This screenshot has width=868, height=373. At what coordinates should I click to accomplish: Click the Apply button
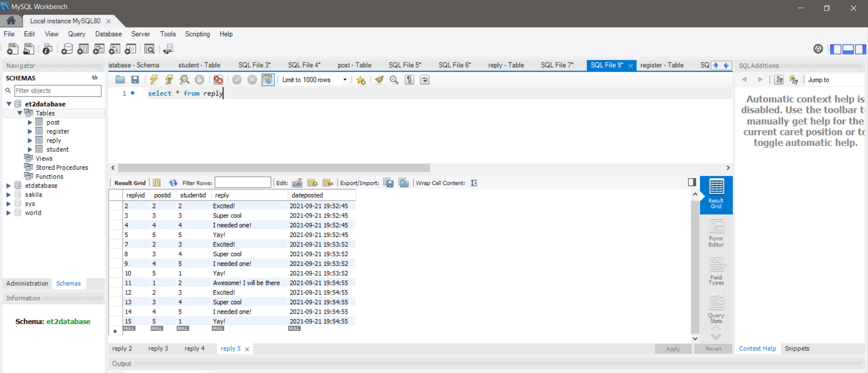[673, 349]
